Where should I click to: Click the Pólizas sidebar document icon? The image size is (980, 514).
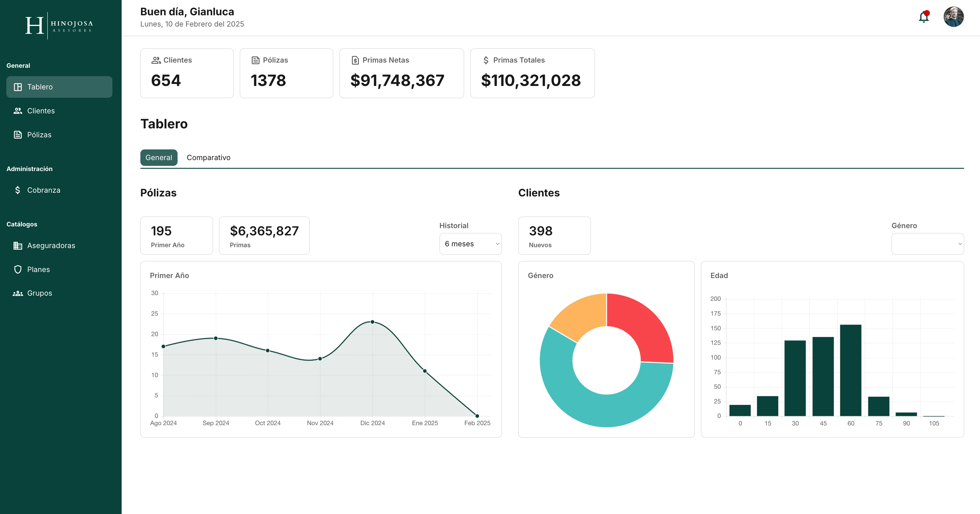tap(18, 135)
